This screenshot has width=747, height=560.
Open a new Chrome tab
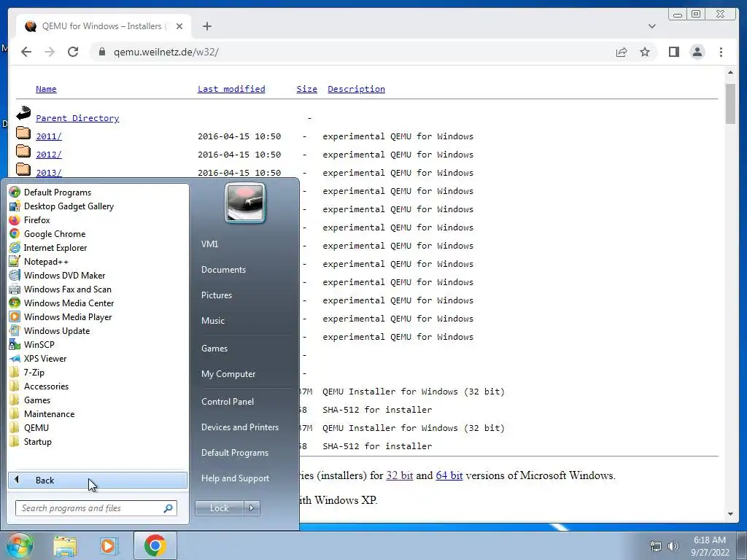pos(206,26)
